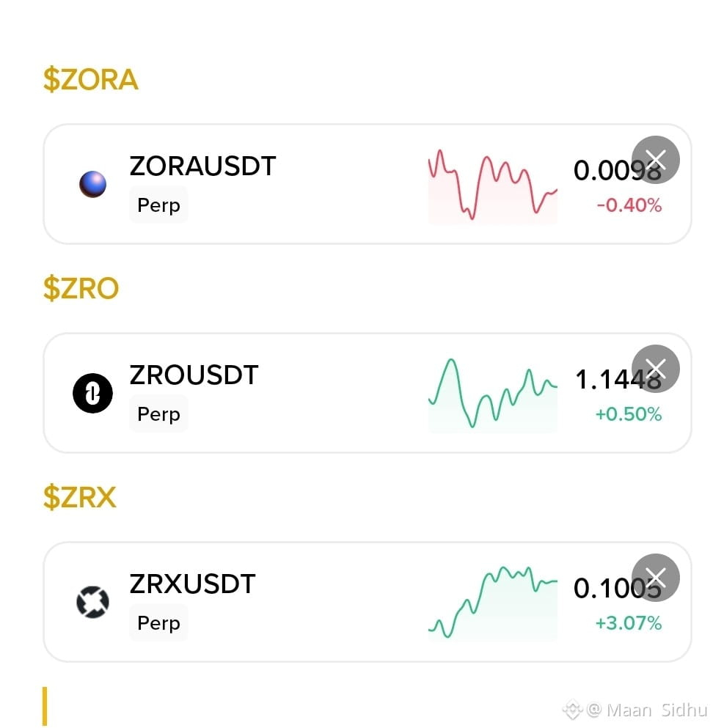Click the Perp tag under ZROUSDT
This screenshot has width=713, height=728.
pyautogui.click(x=158, y=413)
